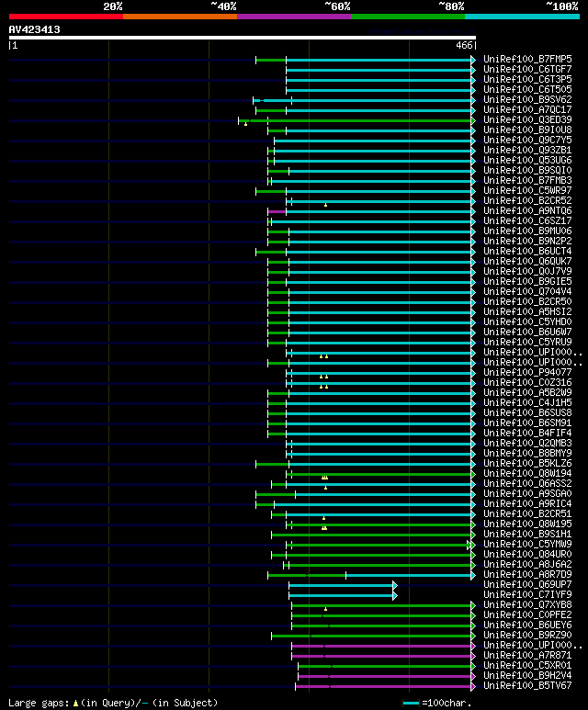The width and height of the screenshot is (588, 710).
Task: Click the AV423413 query name
Action: coord(34,29)
